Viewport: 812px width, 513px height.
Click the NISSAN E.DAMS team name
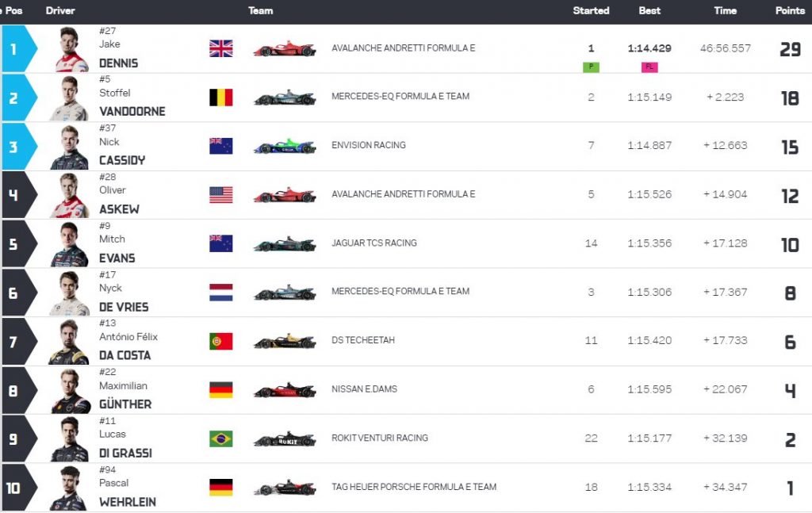[364, 389]
